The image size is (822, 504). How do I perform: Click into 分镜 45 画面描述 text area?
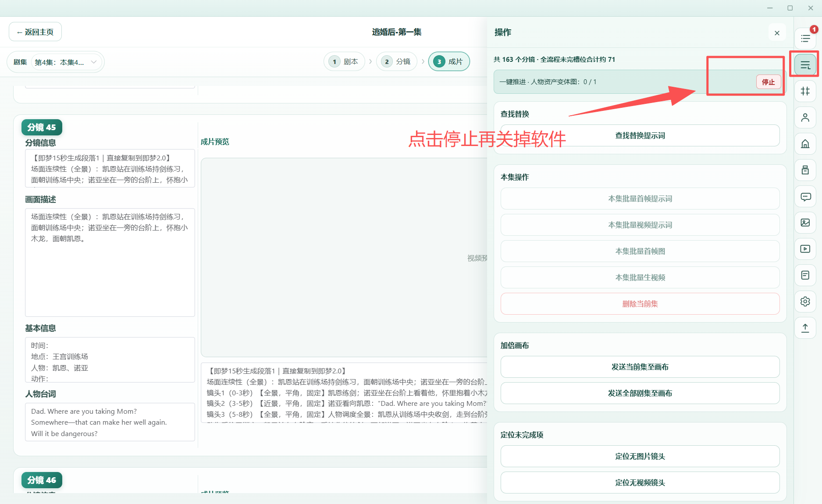click(x=110, y=263)
